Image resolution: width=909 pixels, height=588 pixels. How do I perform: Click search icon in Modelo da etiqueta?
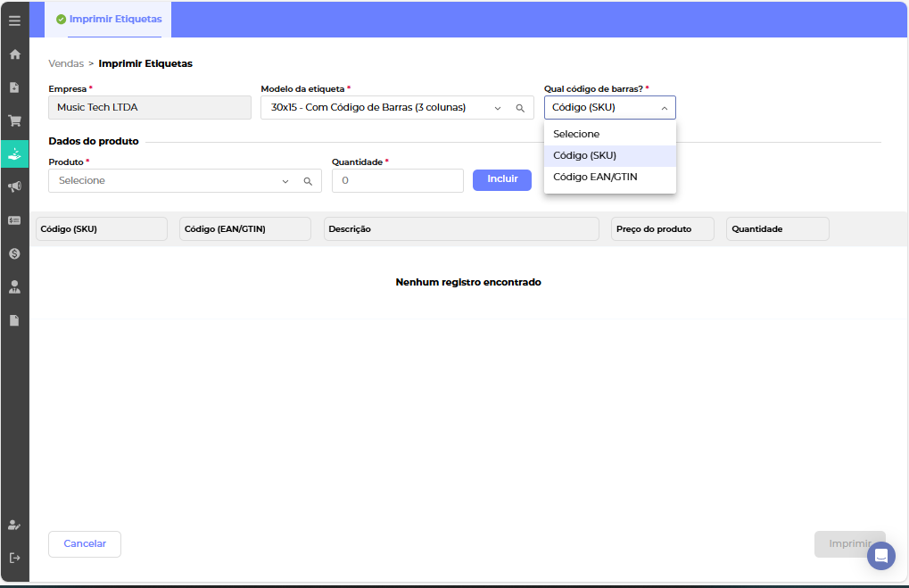520,108
